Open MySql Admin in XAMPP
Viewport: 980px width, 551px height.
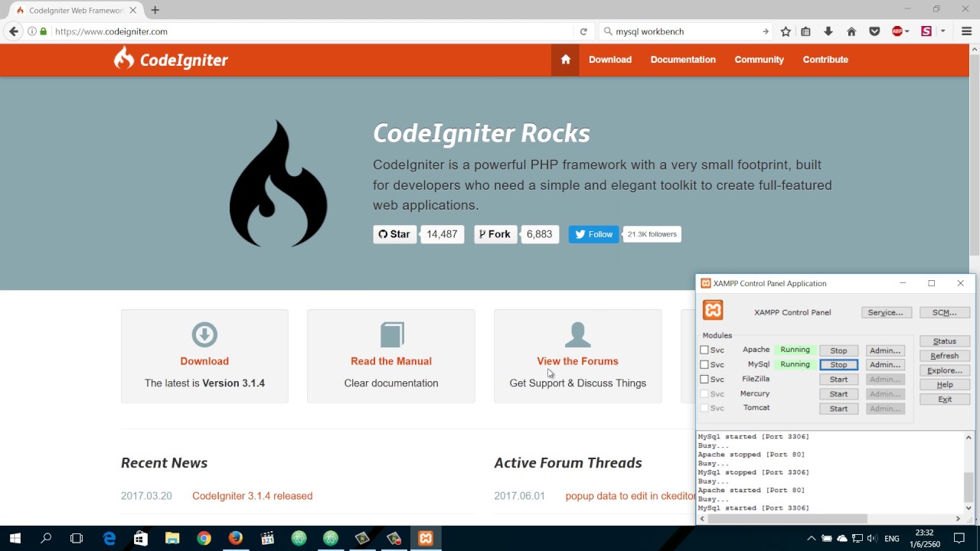click(885, 365)
